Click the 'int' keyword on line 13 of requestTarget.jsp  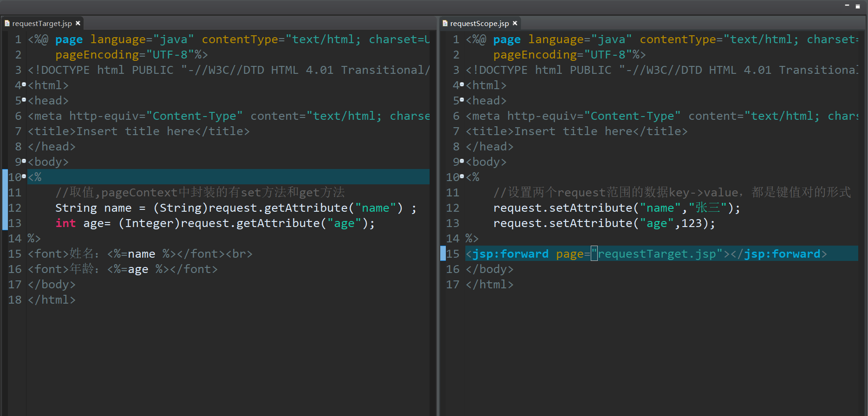65,223
